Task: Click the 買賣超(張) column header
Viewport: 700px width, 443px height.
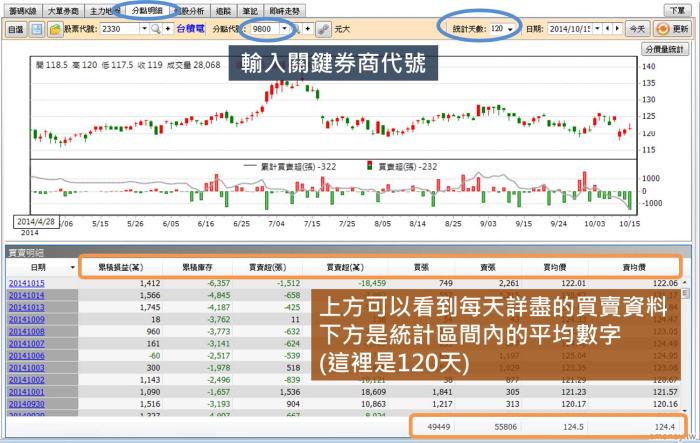Action: pos(267,267)
